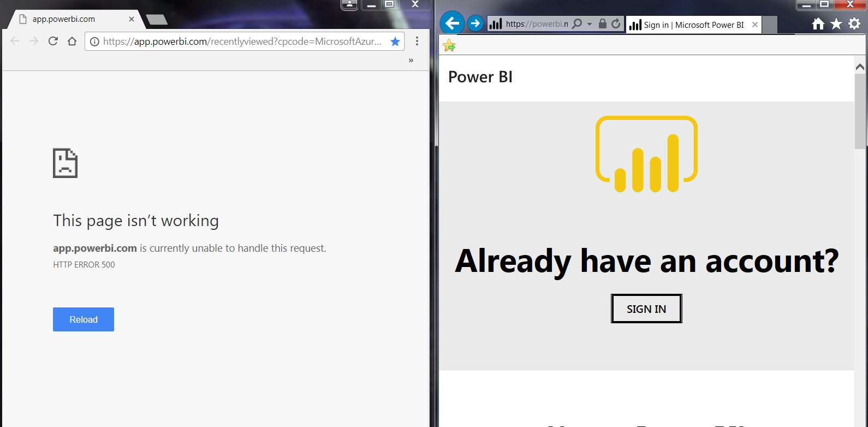Click Chrome's address bar URL
Viewport: 868px width, 427px height.
pyautogui.click(x=242, y=41)
